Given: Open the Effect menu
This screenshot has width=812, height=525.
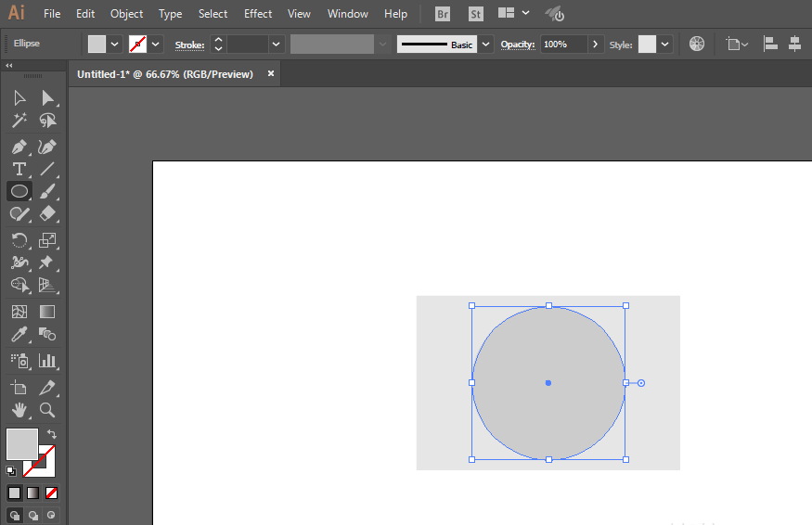Looking at the screenshot, I should pyautogui.click(x=258, y=14).
